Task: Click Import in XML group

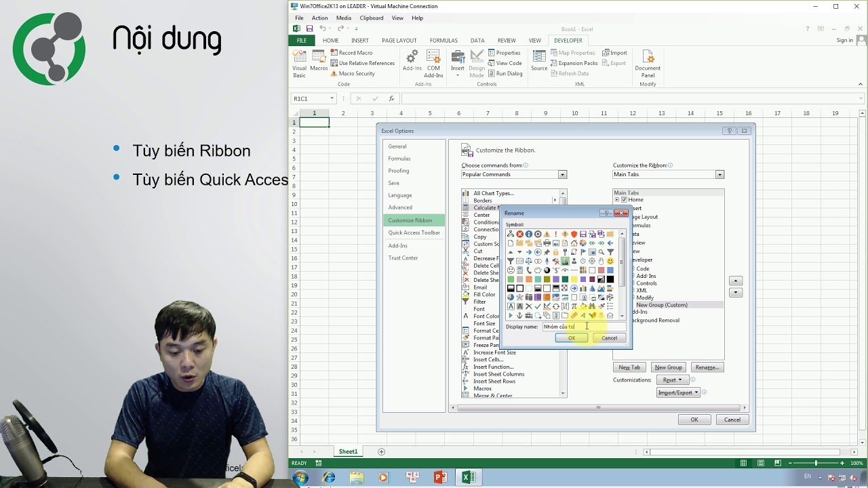Action: [614, 53]
